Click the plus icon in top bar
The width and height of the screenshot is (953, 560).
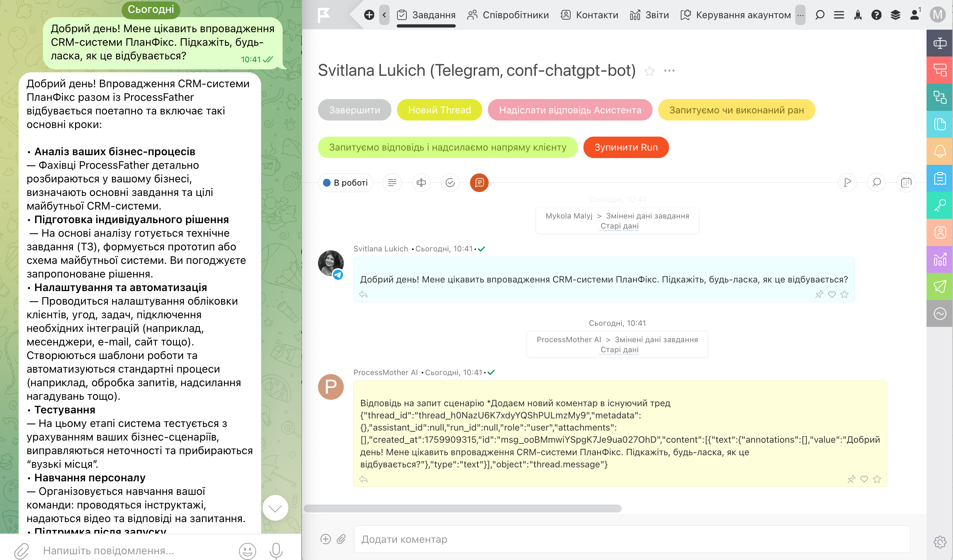[x=369, y=15]
